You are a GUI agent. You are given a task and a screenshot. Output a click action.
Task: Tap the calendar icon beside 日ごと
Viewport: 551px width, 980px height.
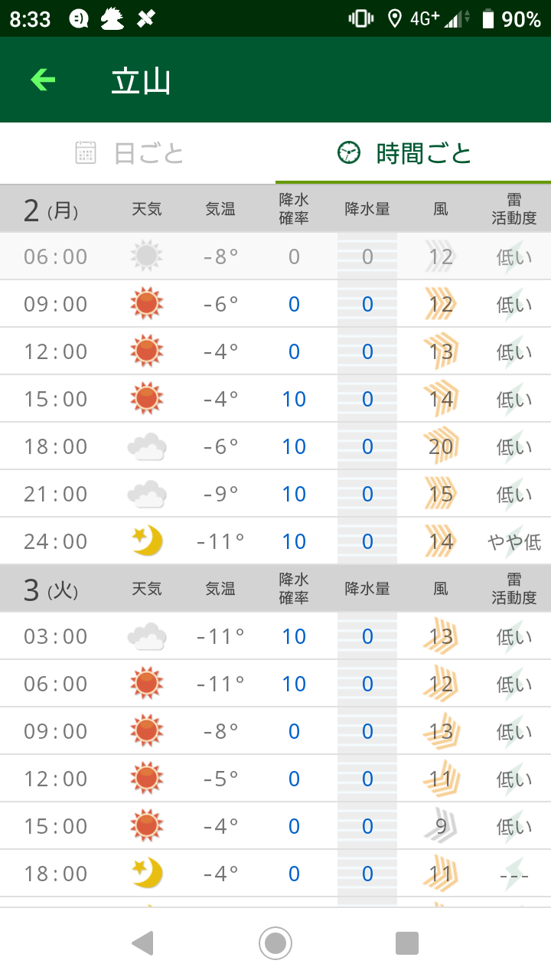pos(86,153)
